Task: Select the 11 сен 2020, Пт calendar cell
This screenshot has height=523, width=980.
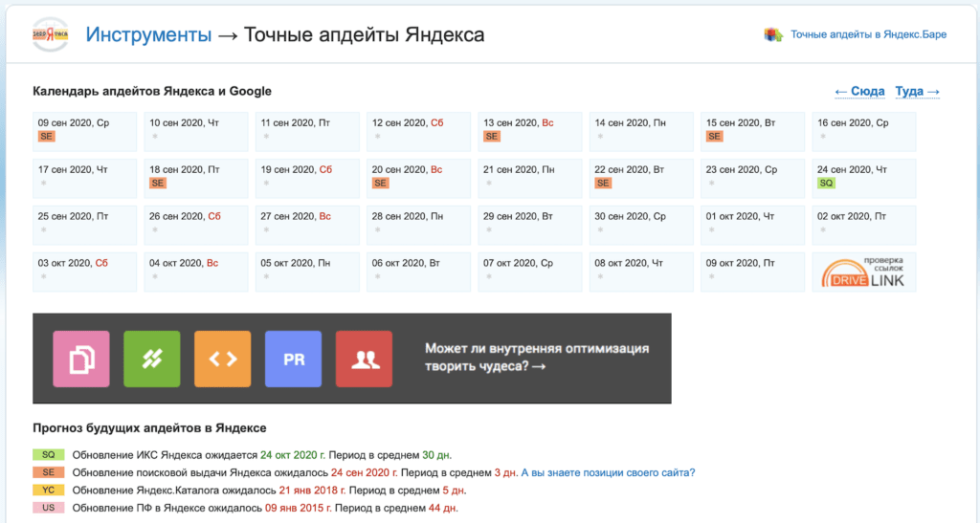Action: [307, 132]
